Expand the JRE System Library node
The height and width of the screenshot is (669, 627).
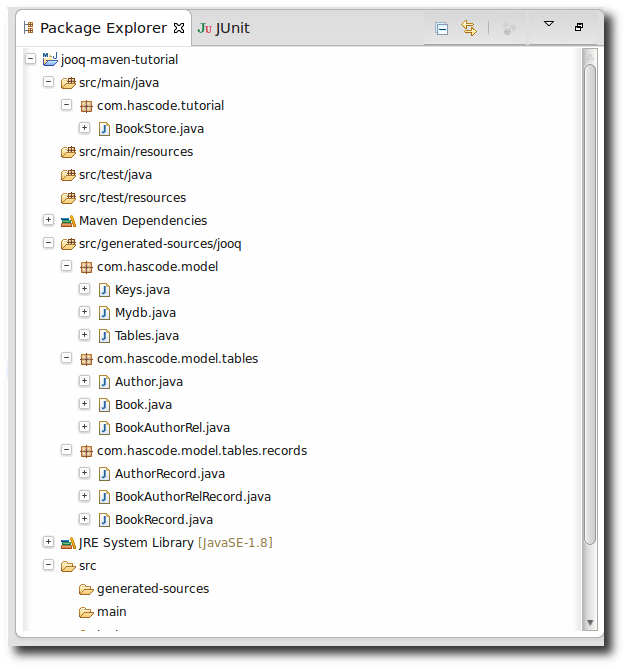click(x=48, y=542)
